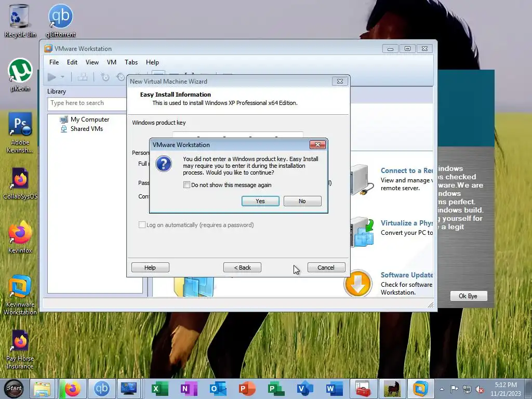Open the Tabs menu
The height and width of the screenshot is (399, 532).
click(x=131, y=62)
